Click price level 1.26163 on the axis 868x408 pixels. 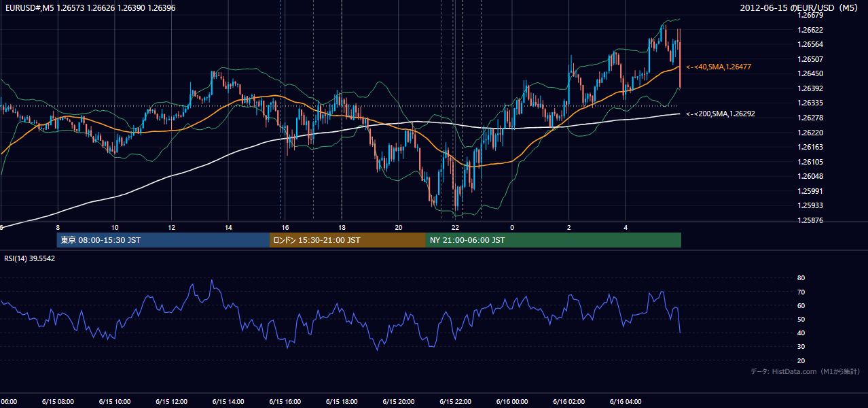pos(810,147)
